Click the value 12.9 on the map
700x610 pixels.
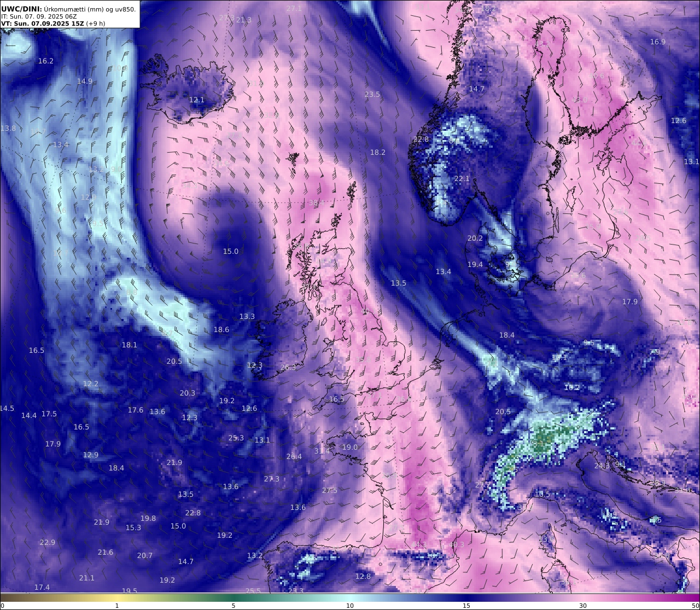(x=91, y=455)
